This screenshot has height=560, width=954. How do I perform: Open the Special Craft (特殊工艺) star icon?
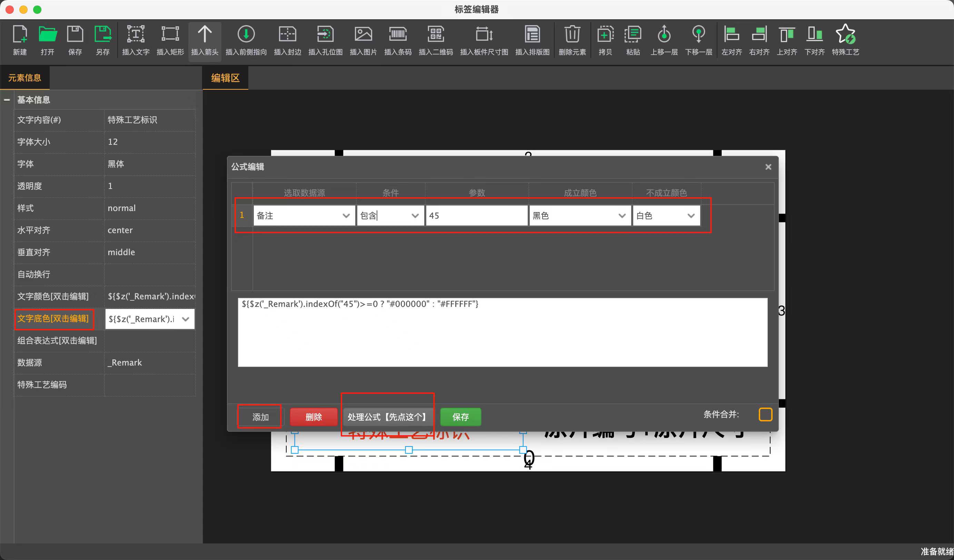pyautogui.click(x=845, y=34)
